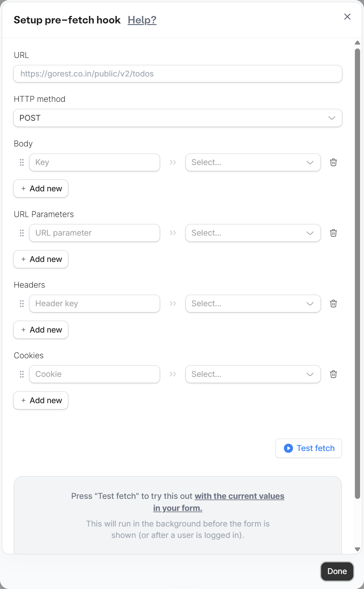This screenshot has width=364, height=589.
Task: Close the pre-fetch hook dialog
Action: pos(347,17)
